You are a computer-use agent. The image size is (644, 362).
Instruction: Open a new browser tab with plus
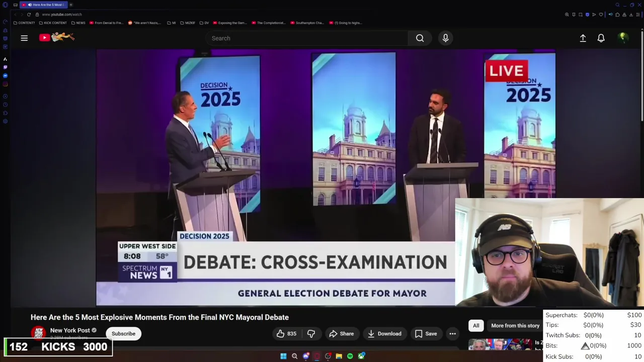71,5
